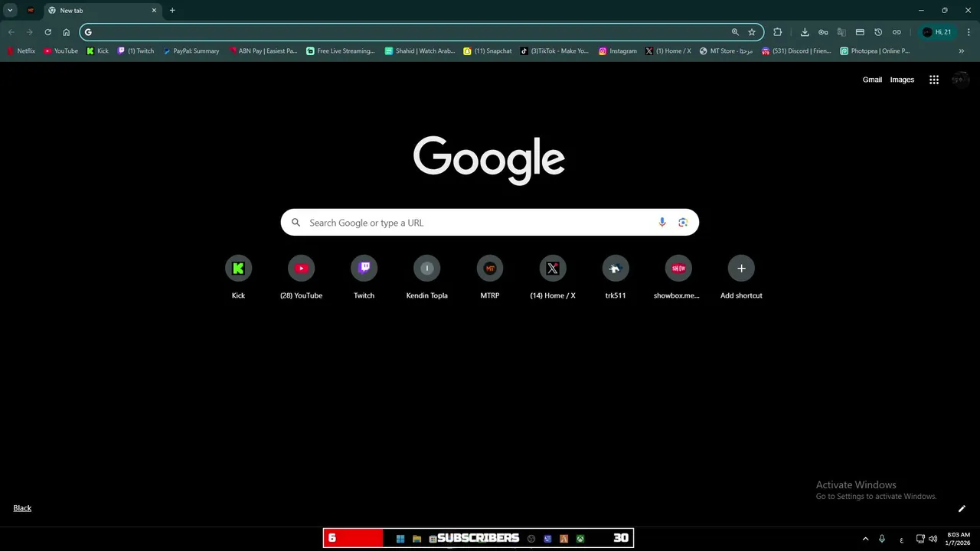Open the payment methods card icon

click(860, 32)
